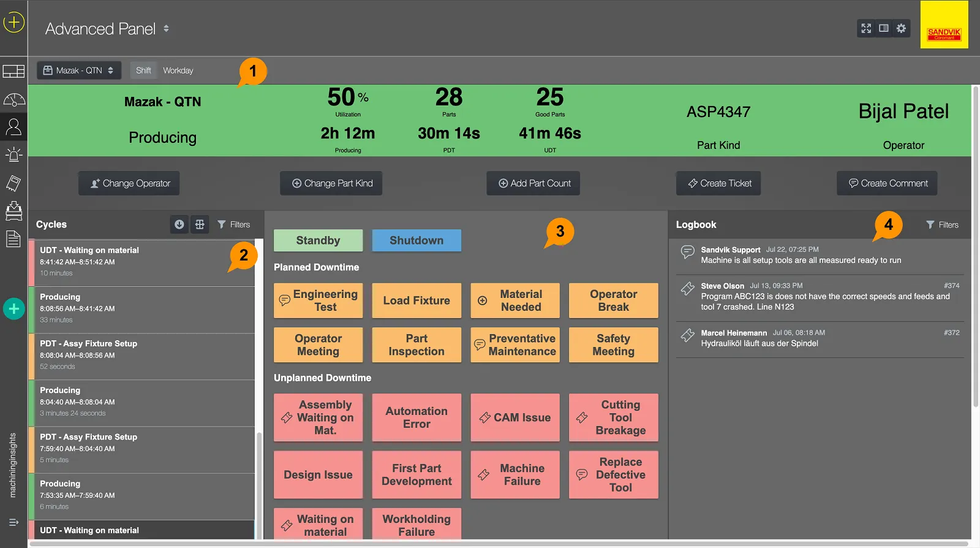Open the machine download icon in sidebar
980x548 pixels.
[13, 211]
